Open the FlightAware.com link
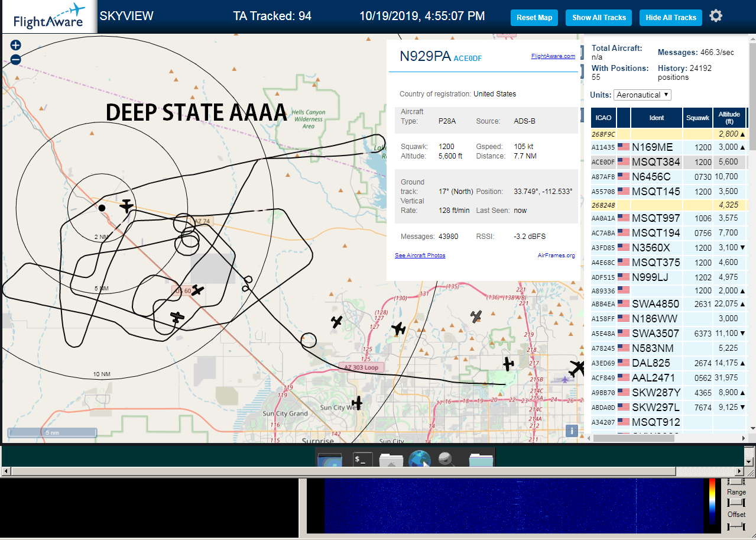756x540 pixels. coord(553,56)
